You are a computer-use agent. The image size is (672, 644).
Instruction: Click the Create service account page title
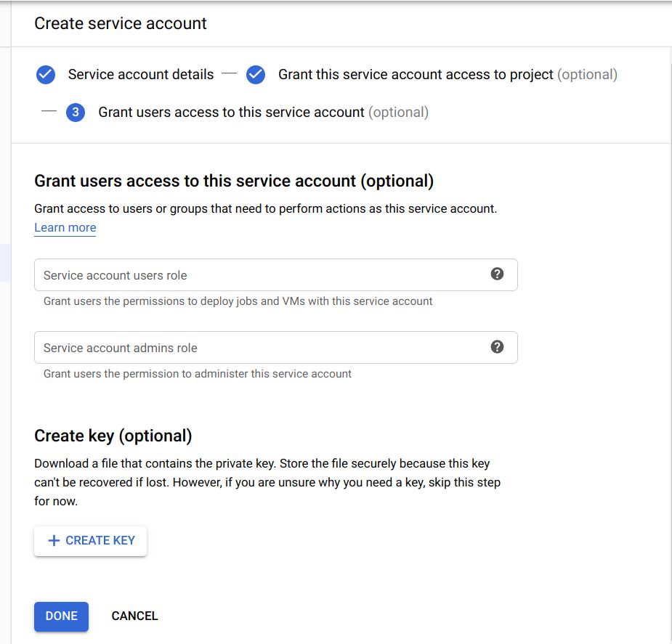pyautogui.click(x=121, y=23)
